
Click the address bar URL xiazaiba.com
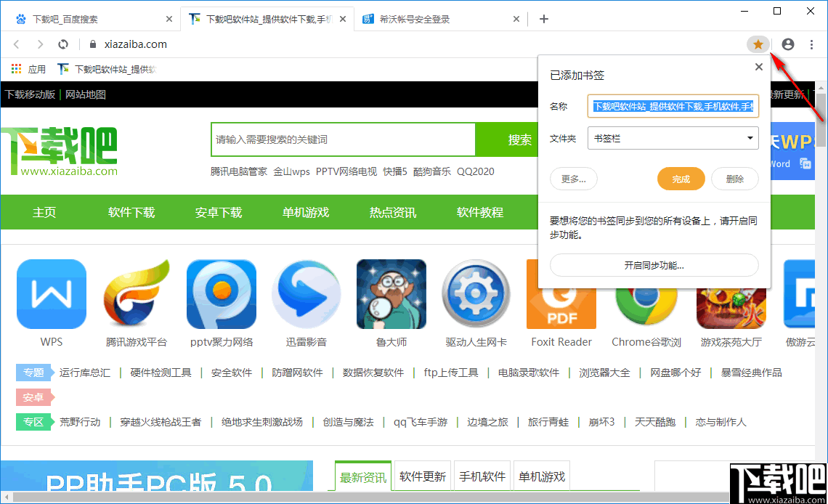136,44
